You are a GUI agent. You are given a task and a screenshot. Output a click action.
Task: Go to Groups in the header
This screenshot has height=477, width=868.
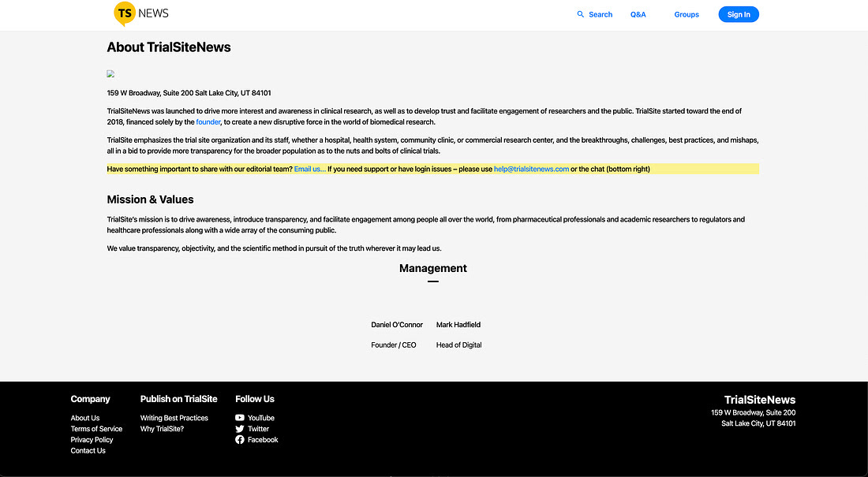687,14
